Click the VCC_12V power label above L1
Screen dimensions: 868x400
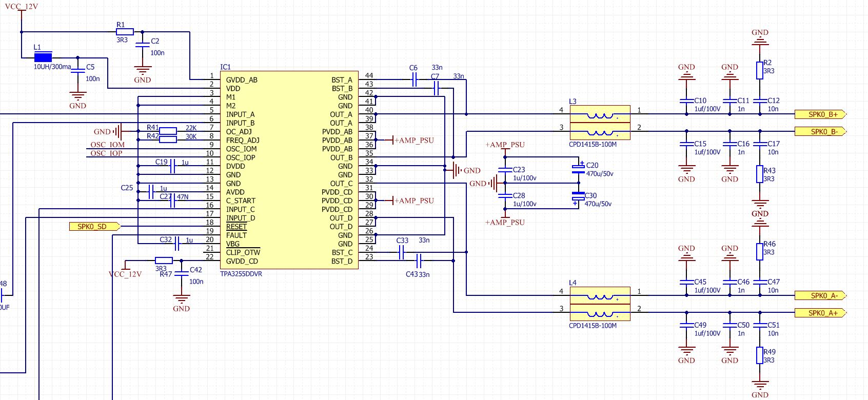click(22, 7)
